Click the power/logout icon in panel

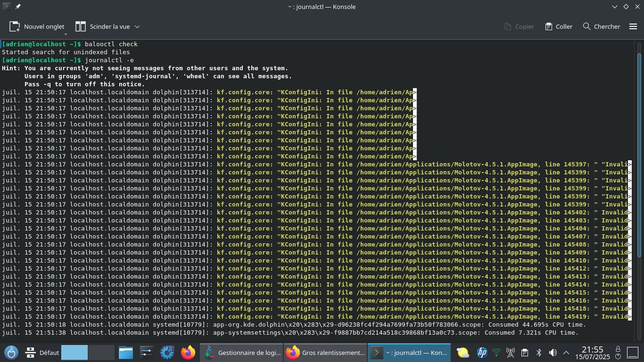618,357
